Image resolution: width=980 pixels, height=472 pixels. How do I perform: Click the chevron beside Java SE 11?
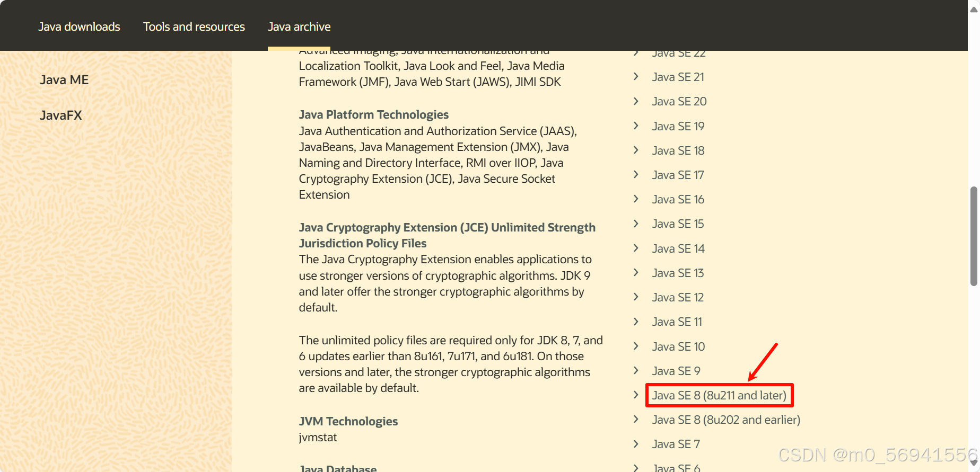636,321
